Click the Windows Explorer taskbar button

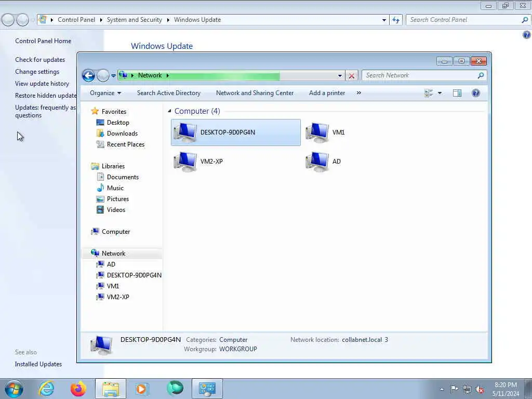[110, 389]
